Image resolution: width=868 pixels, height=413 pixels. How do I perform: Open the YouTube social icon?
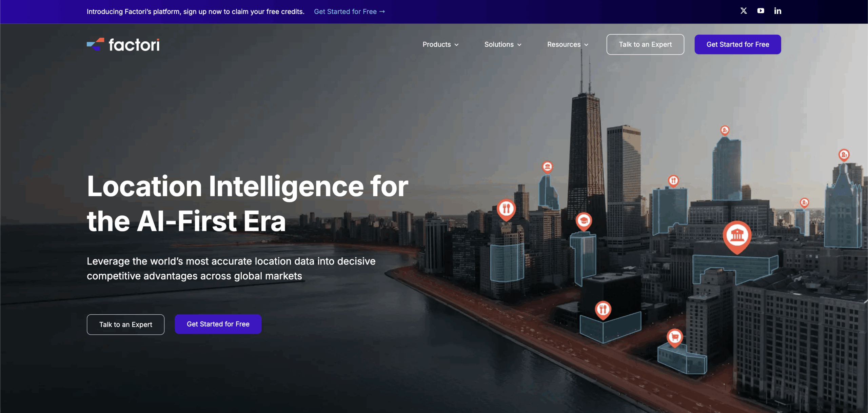(x=761, y=11)
